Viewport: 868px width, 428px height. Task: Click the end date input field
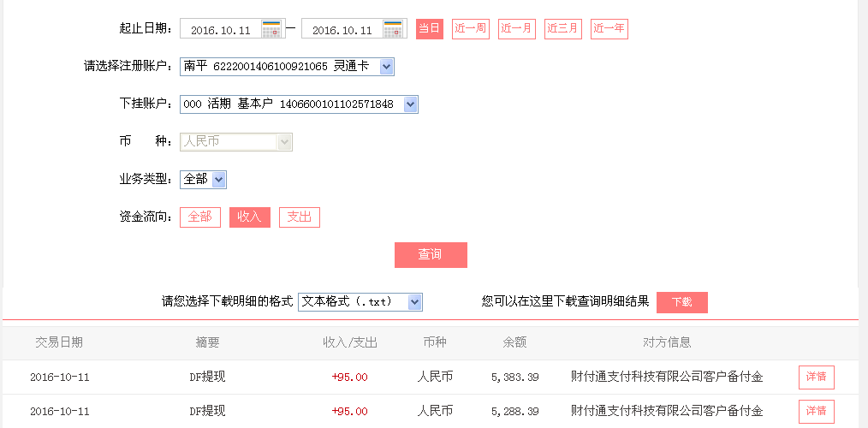(342, 30)
